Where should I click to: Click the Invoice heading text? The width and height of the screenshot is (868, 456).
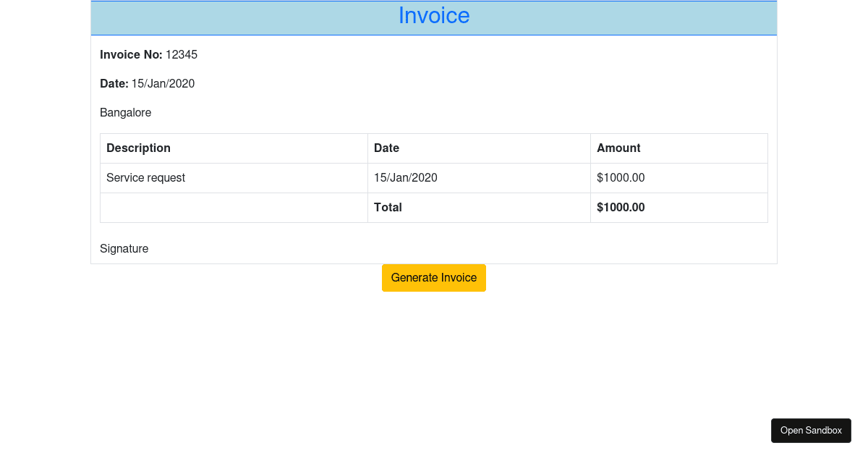tap(433, 16)
